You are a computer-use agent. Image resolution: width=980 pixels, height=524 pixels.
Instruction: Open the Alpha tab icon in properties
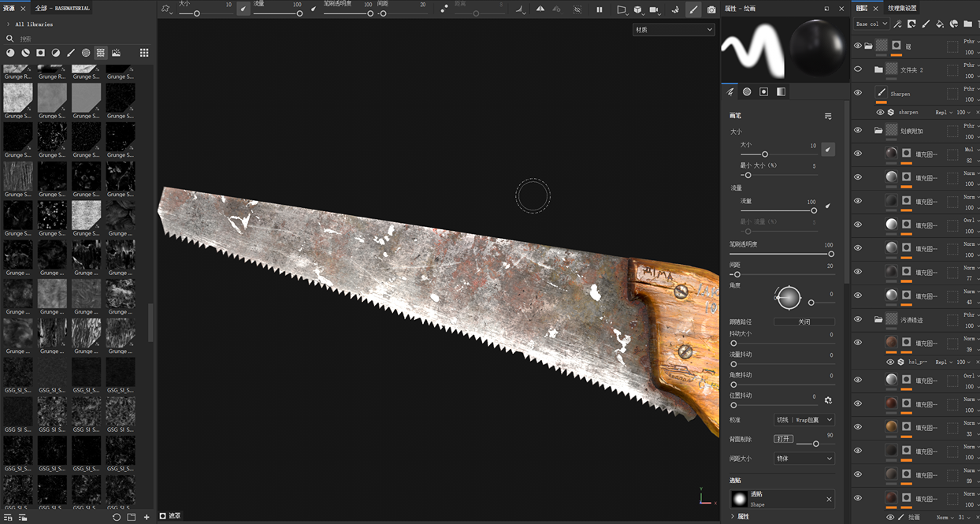click(747, 91)
